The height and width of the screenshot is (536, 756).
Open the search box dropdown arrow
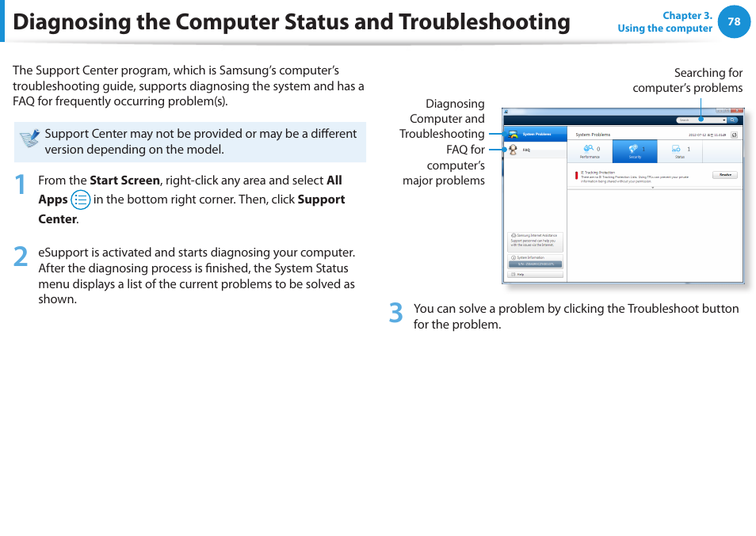click(724, 120)
